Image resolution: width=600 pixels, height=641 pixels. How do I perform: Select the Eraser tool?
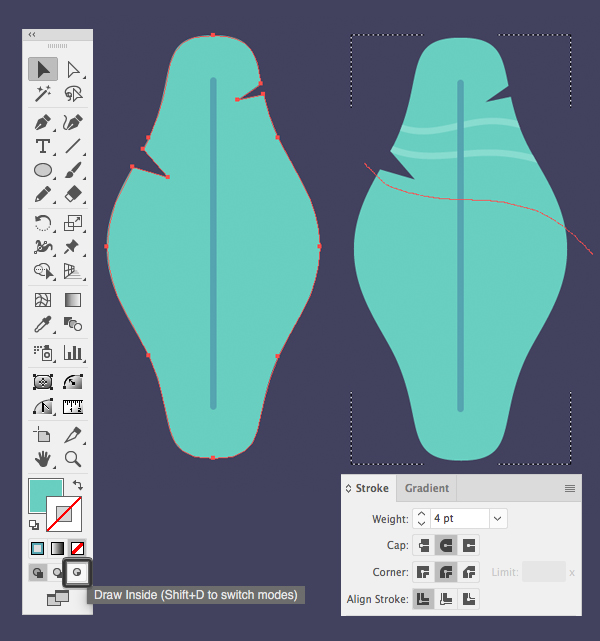[73, 194]
